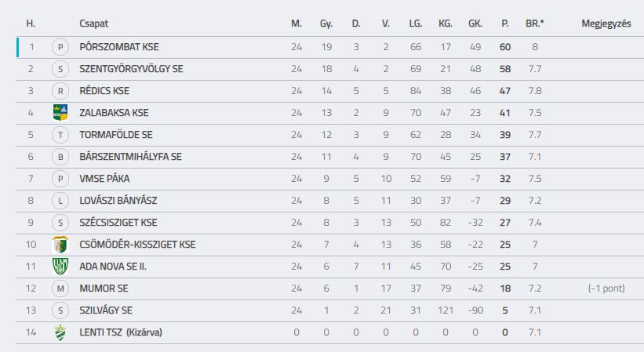
Task: Click Pórszombat KSE circular P badge
Action: coord(60,47)
